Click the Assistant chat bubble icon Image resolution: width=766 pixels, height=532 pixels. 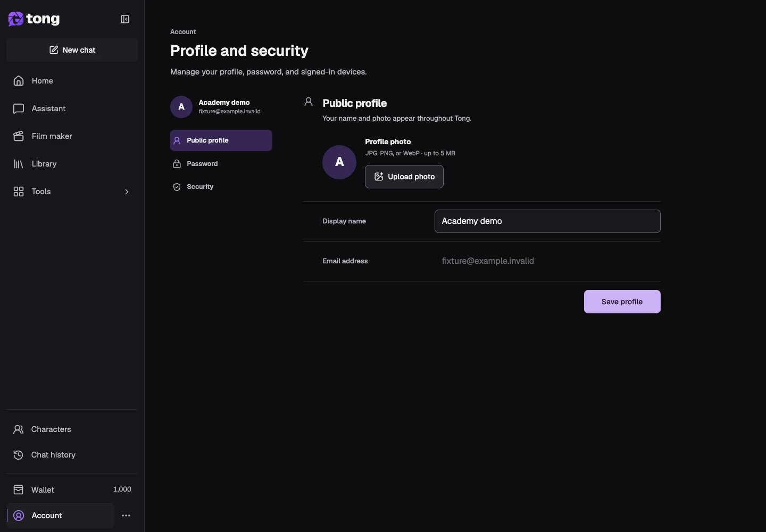click(19, 109)
